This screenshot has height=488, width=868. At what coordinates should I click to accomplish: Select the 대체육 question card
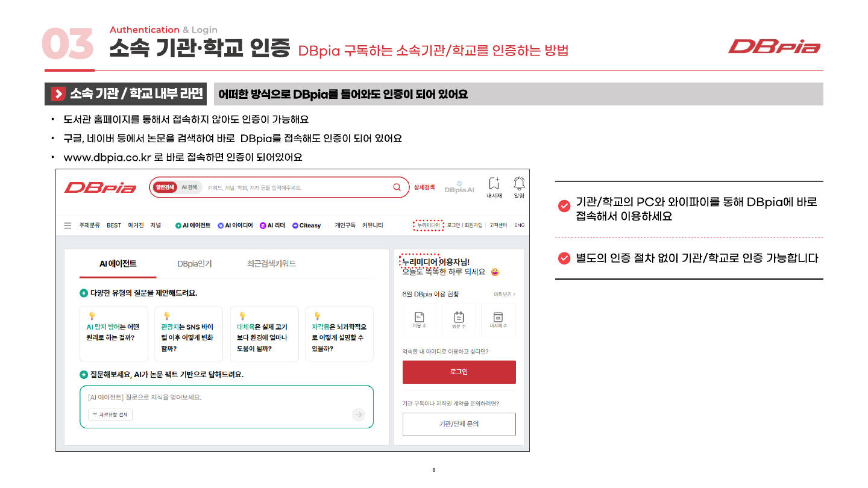click(264, 334)
